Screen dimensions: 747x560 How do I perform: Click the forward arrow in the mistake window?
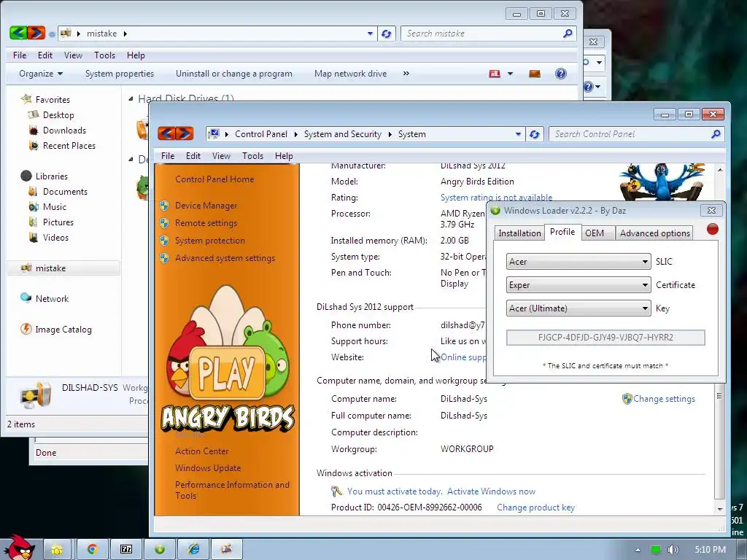click(36, 33)
